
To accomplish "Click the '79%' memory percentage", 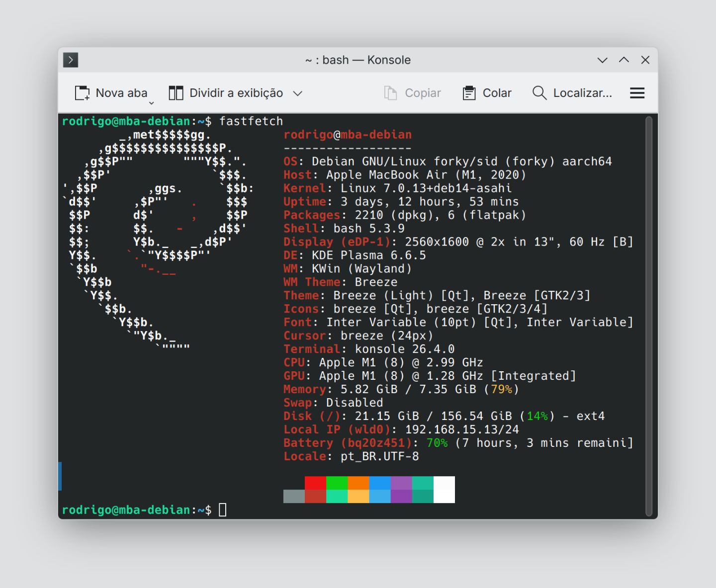I will click(501, 390).
